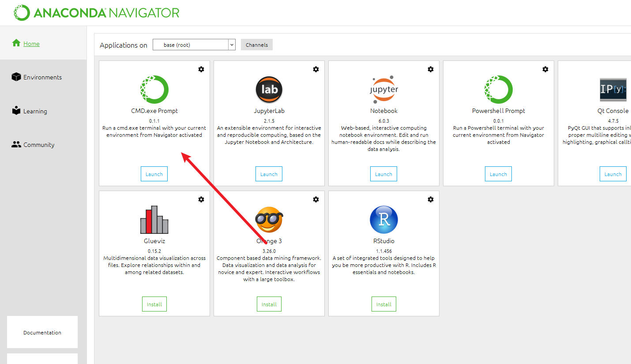Screen dimensions: 631x364
Task: Click the Learning book icon
Action: 16,110
